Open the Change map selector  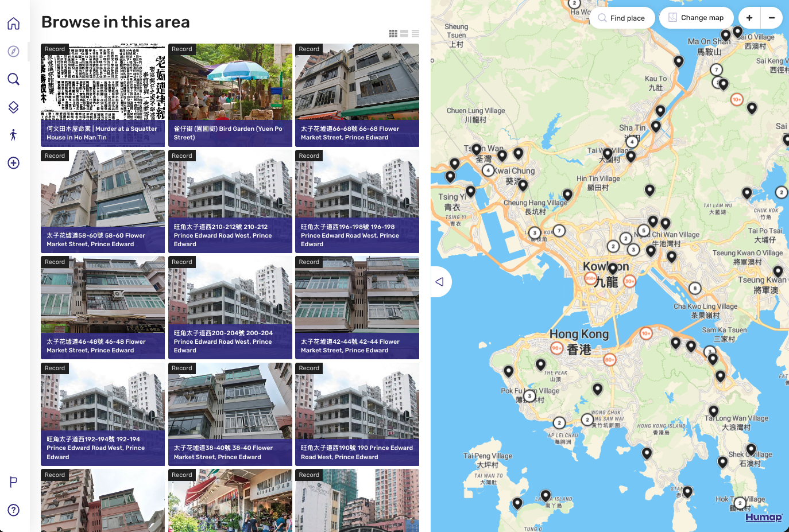point(697,18)
